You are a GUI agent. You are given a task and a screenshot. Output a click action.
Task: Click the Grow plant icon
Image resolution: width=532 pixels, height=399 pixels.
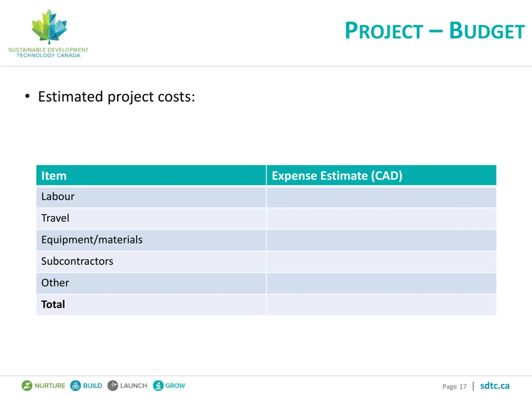[x=158, y=385]
